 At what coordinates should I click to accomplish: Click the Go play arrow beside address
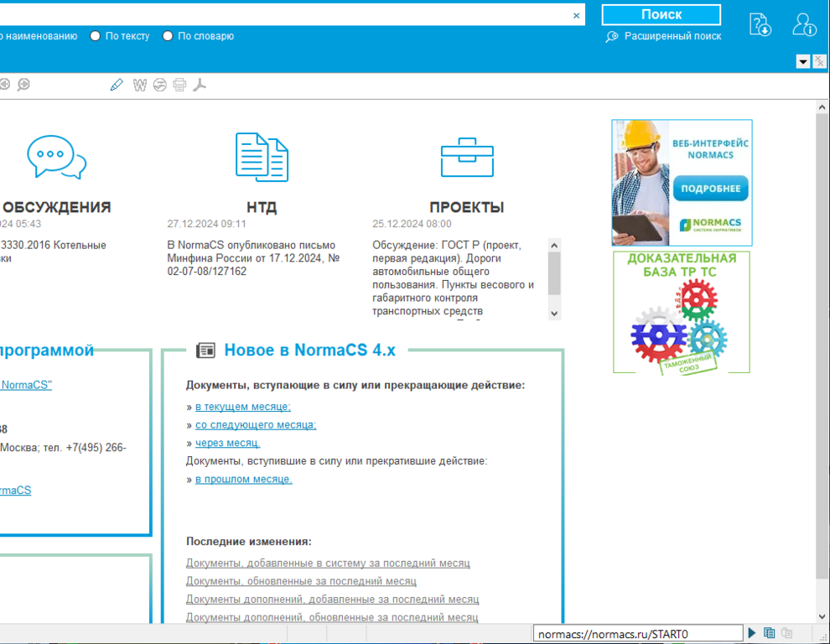click(x=752, y=633)
